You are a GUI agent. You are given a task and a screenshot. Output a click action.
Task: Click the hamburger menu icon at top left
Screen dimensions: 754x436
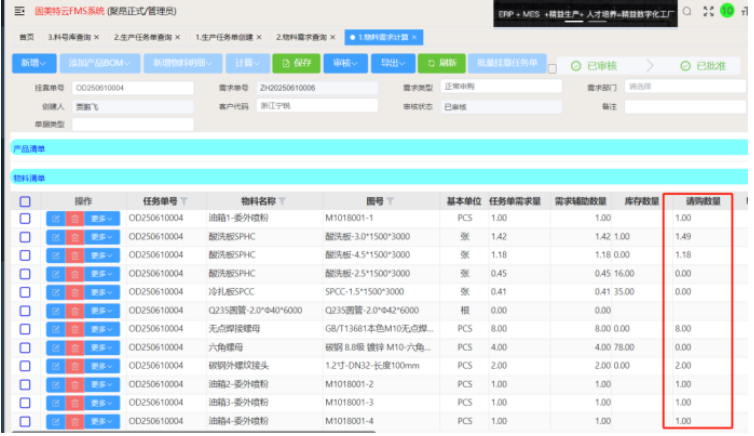tap(19, 11)
